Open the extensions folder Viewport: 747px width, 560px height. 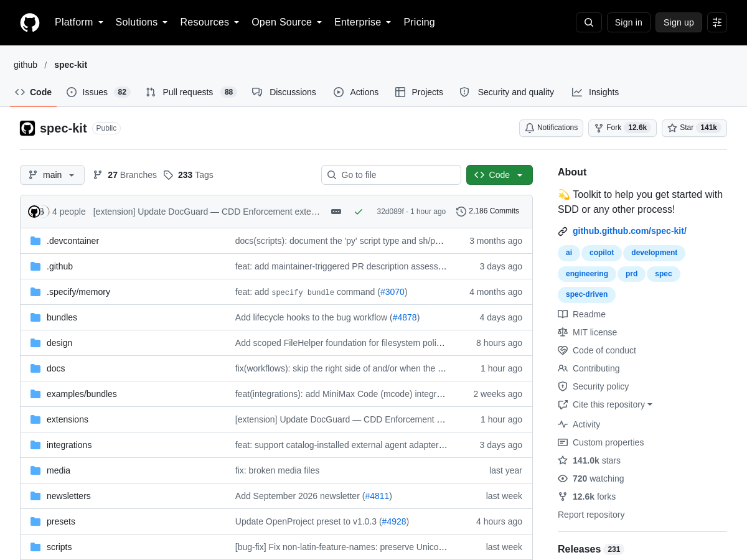click(67, 419)
